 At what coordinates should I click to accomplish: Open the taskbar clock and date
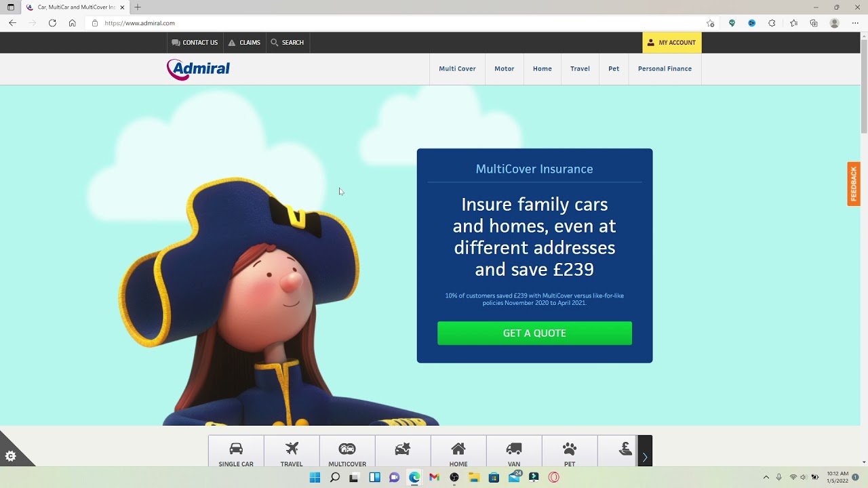(x=837, y=477)
